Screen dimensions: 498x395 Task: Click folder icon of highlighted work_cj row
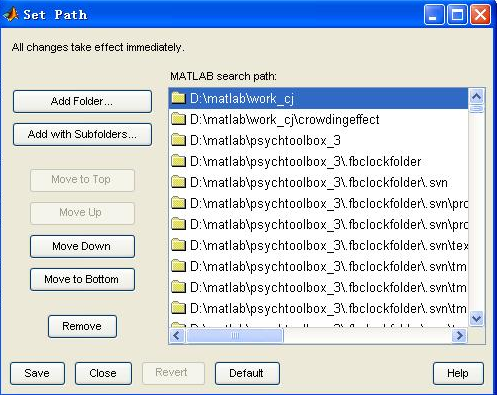178,98
